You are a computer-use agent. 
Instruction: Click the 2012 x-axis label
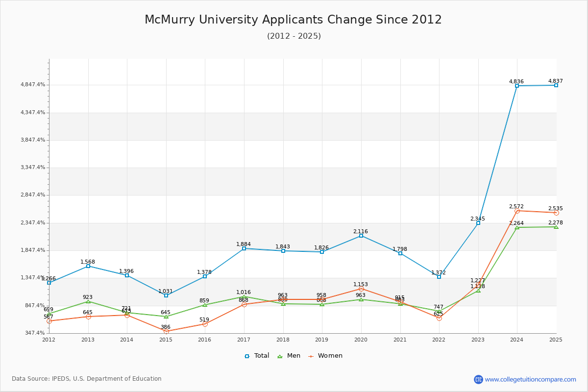coord(49,340)
